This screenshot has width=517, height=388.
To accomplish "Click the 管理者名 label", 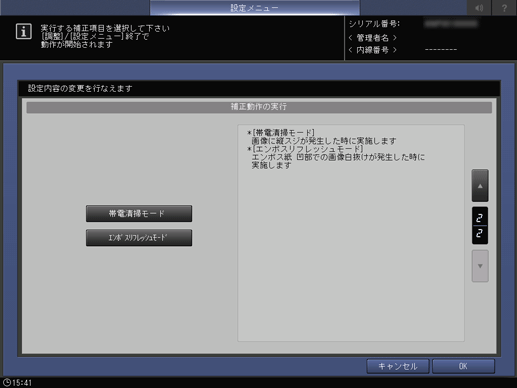I will (373, 38).
